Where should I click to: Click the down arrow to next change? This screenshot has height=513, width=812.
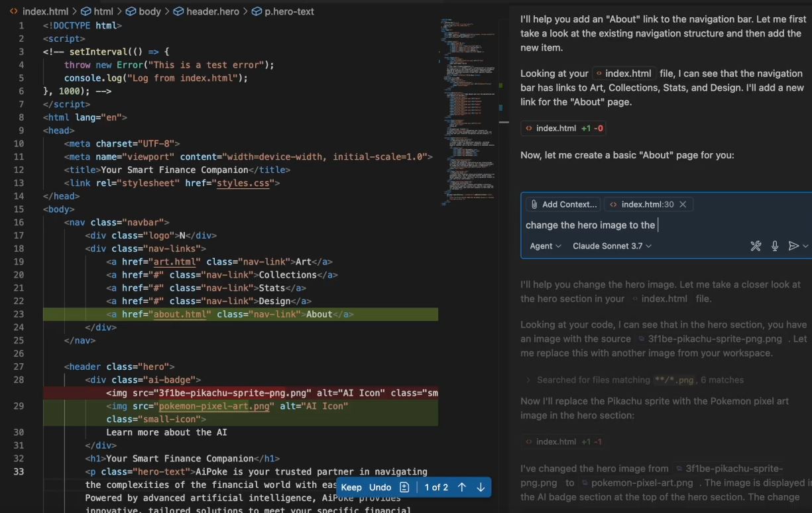coord(480,486)
